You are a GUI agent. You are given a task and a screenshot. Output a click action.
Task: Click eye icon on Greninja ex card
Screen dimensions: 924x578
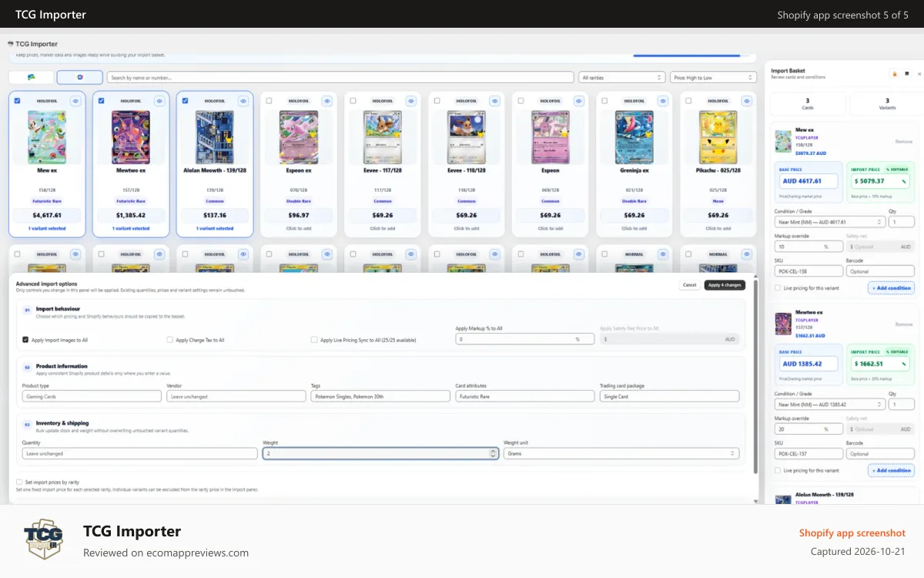[x=663, y=101]
